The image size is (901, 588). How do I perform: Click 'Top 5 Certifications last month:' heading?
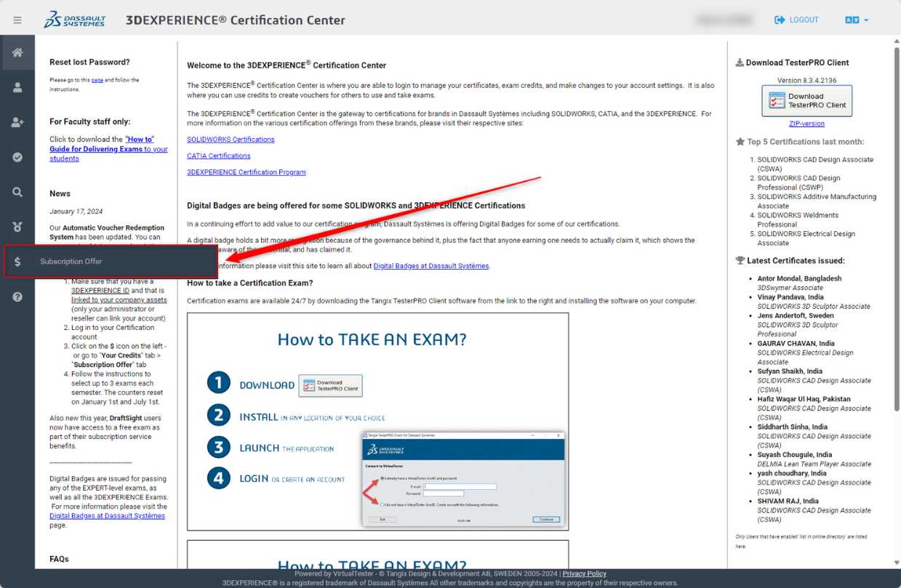796,142
